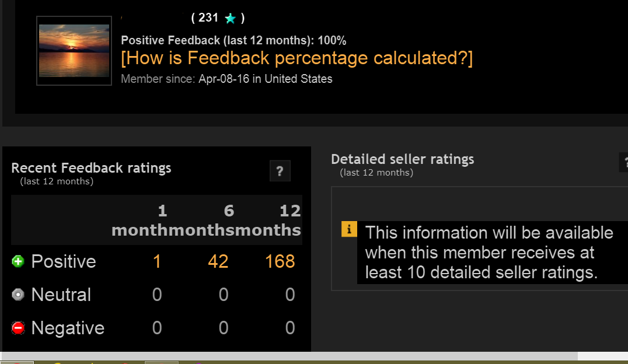Click the 1 one-month positive count
The width and height of the screenshot is (628, 364).
click(156, 261)
